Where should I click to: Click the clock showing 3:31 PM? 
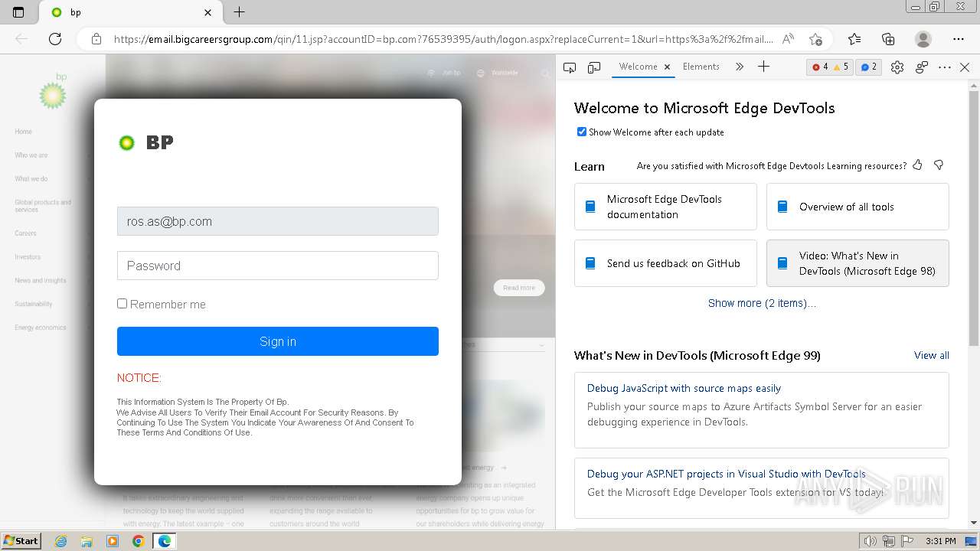[939, 541]
